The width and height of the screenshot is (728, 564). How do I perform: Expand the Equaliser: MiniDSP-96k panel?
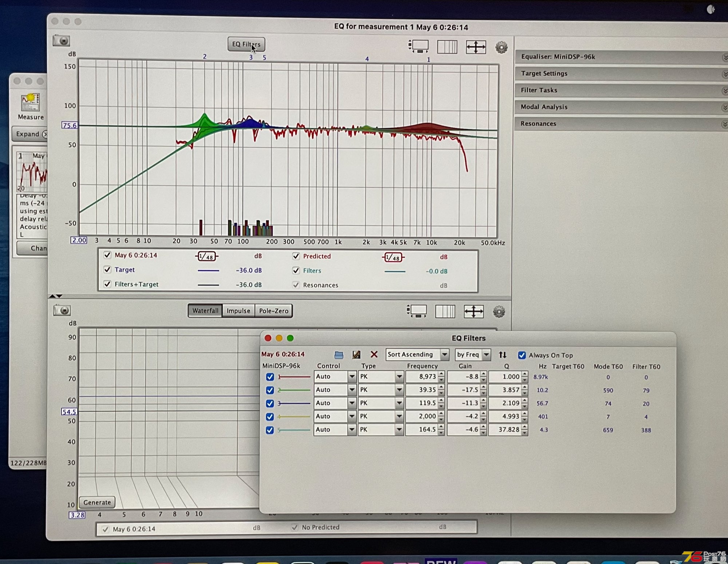(x=621, y=57)
